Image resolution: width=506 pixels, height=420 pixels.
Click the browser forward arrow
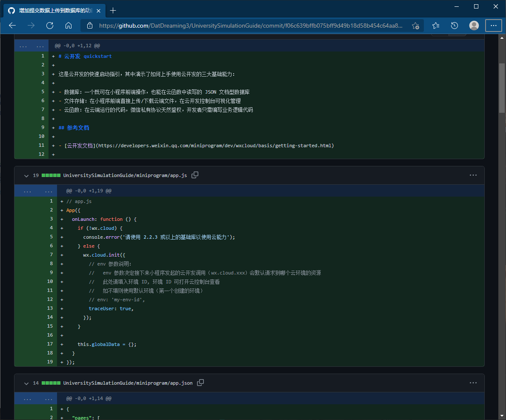tap(31, 26)
